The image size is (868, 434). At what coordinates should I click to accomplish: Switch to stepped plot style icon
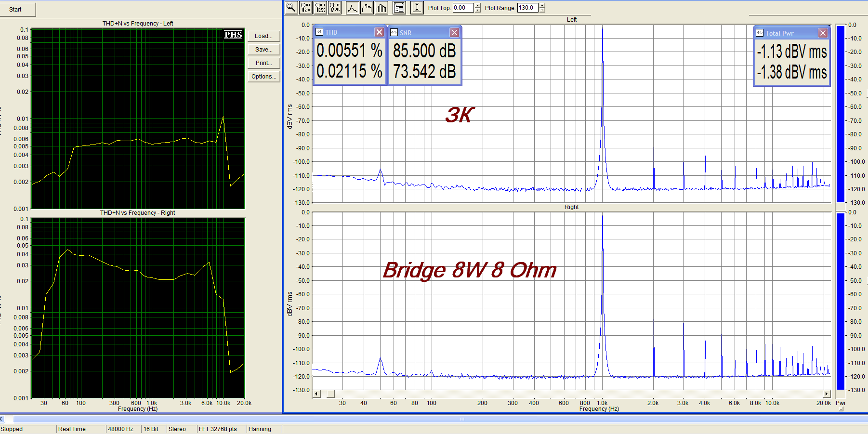point(367,7)
